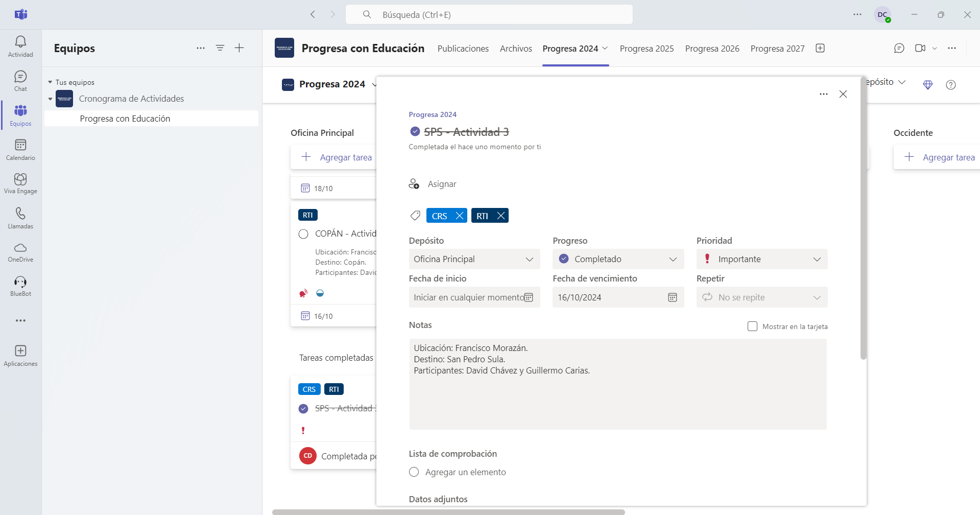
Task: Click the board horizontal scrollbar
Action: click(448, 512)
